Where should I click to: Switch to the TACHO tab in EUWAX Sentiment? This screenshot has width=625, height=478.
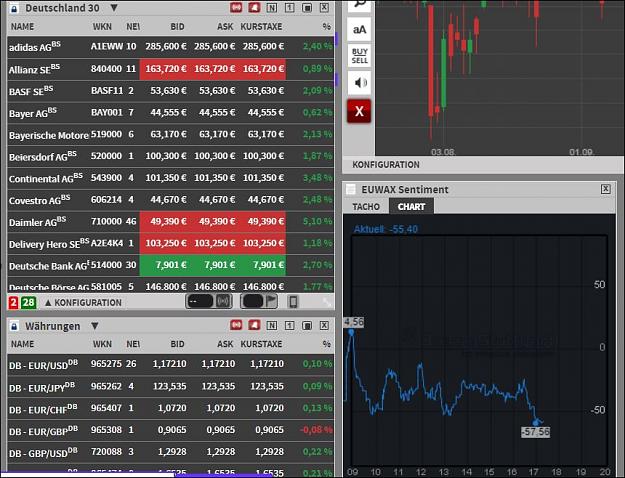(366, 207)
